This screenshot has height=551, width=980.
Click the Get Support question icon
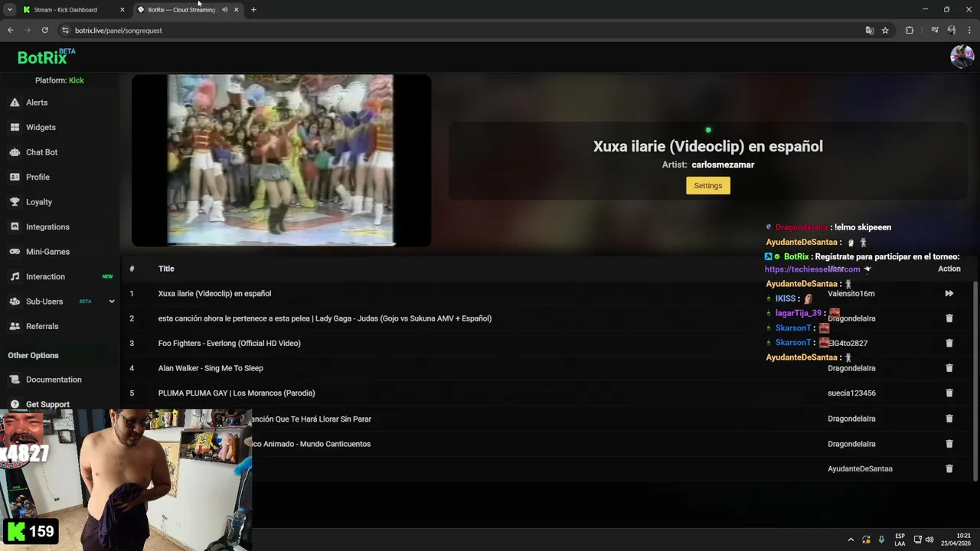pos(15,404)
